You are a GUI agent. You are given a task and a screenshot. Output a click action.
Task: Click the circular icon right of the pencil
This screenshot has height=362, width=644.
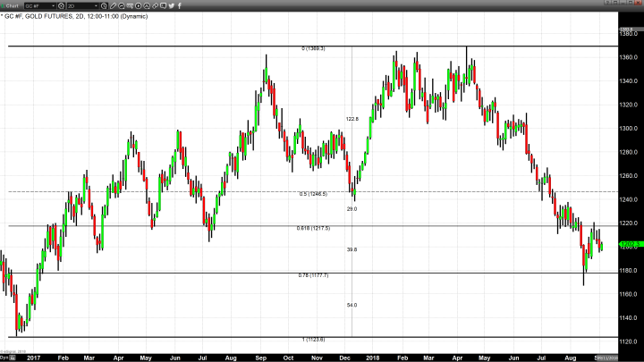[x=123, y=5]
